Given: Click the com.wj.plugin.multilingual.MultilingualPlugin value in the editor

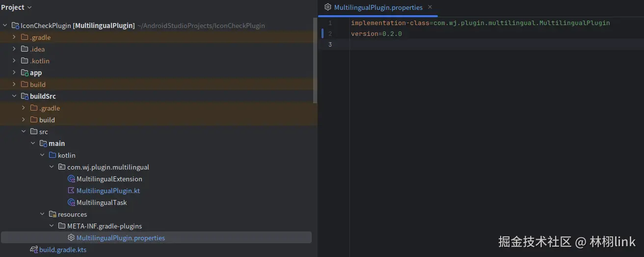Looking at the screenshot, I should click(x=522, y=23).
